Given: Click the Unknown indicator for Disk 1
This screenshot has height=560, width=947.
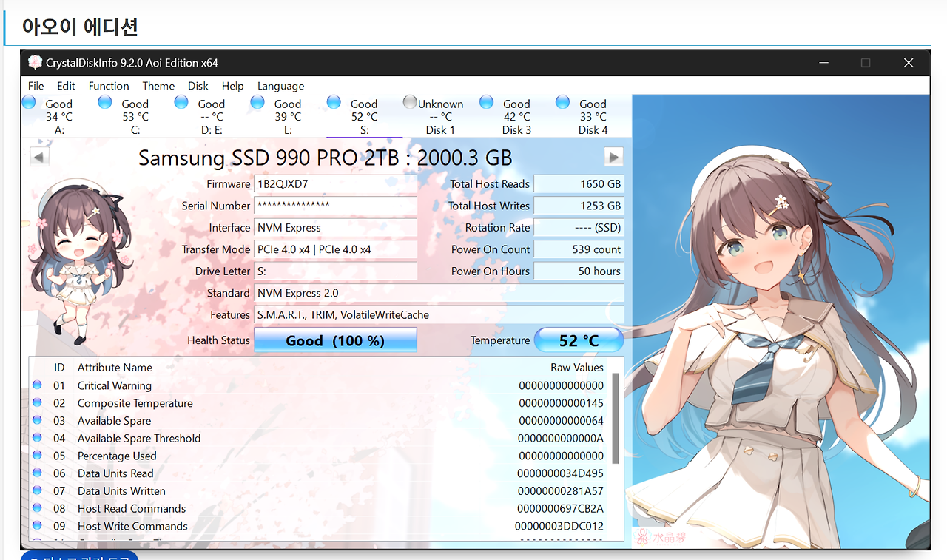Looking at the screenshot, I should [408, 101].
